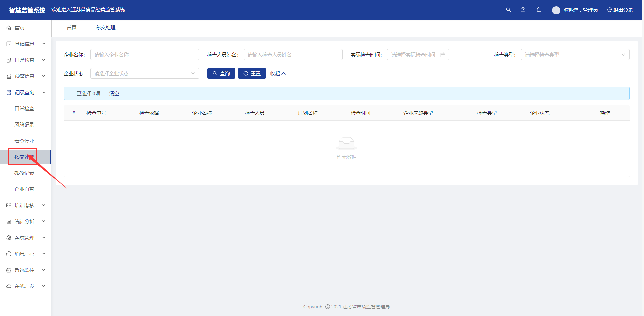Click the 企业名称 input field

144,55
